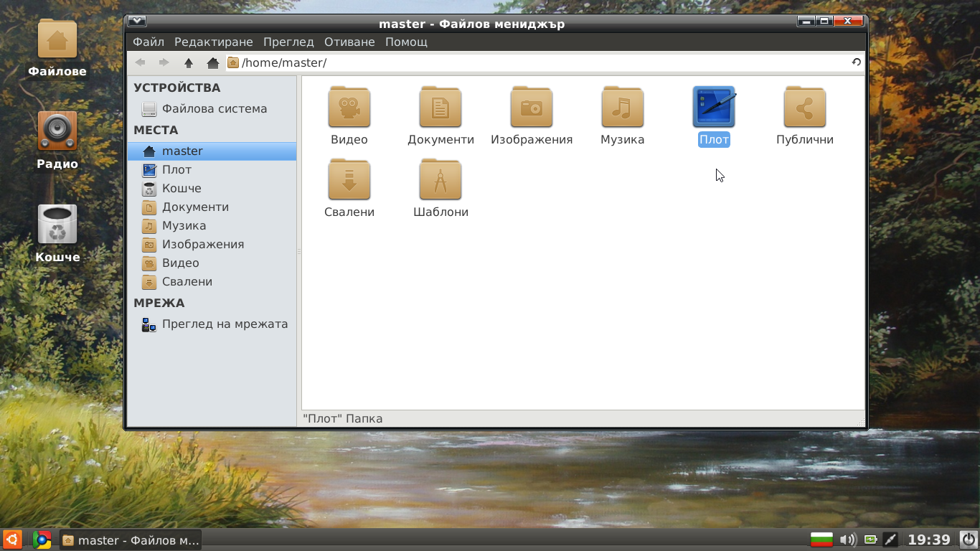Open the start menu in the taskbar
Image resolution: width=980 pixels, height=551 pixels.
[12, 540]
